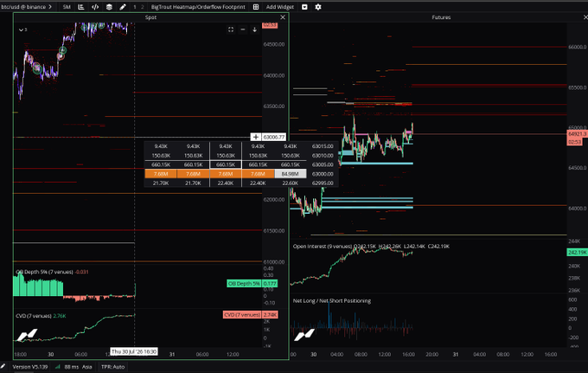This screenshot has height=373, width=588.
Task: Open the chart type icon in toolbar
Action: (x=81, y=7)
